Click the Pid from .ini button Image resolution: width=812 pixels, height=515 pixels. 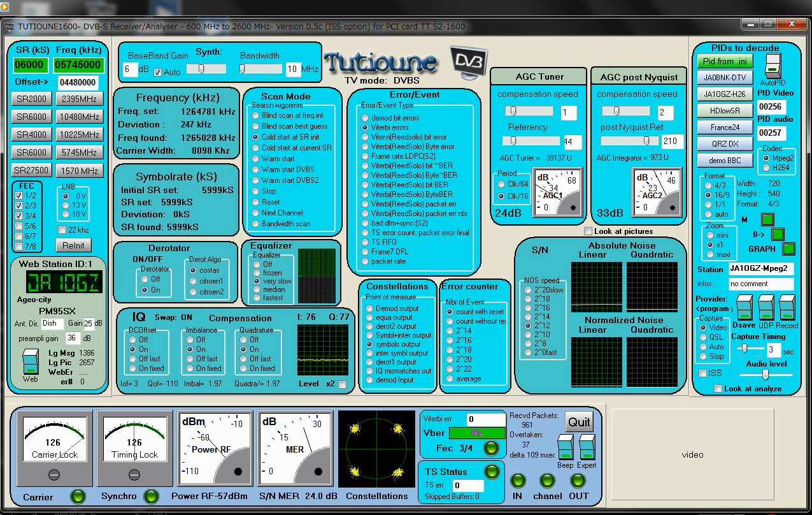coord(725,62)
